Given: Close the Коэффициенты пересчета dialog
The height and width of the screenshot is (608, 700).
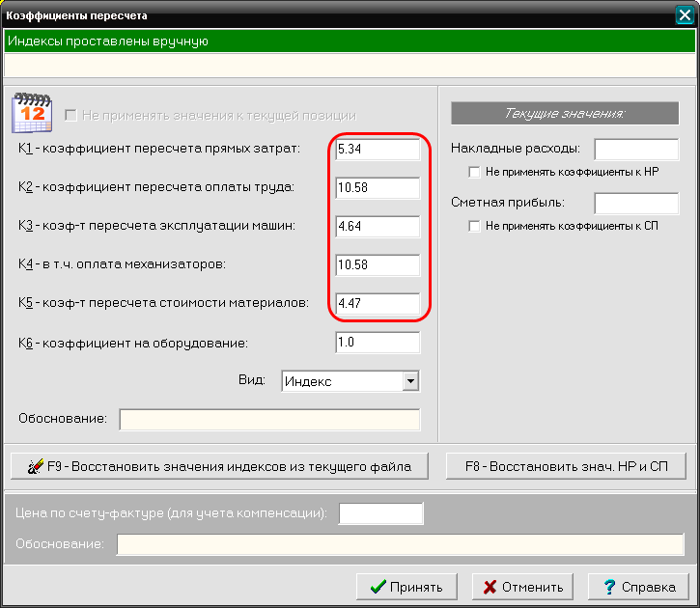Looking at the screenshot, I should click(x=685, y=15).
